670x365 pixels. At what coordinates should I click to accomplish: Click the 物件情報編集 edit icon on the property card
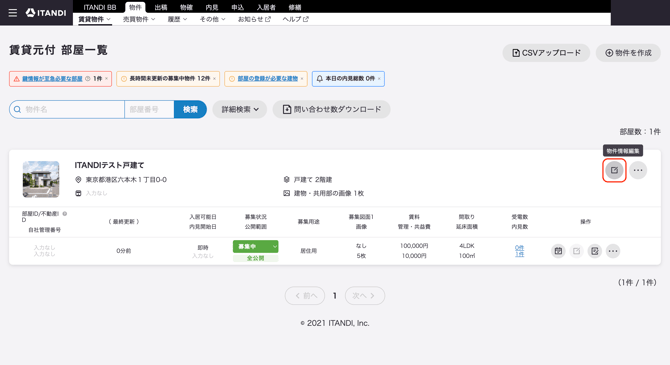614,170
